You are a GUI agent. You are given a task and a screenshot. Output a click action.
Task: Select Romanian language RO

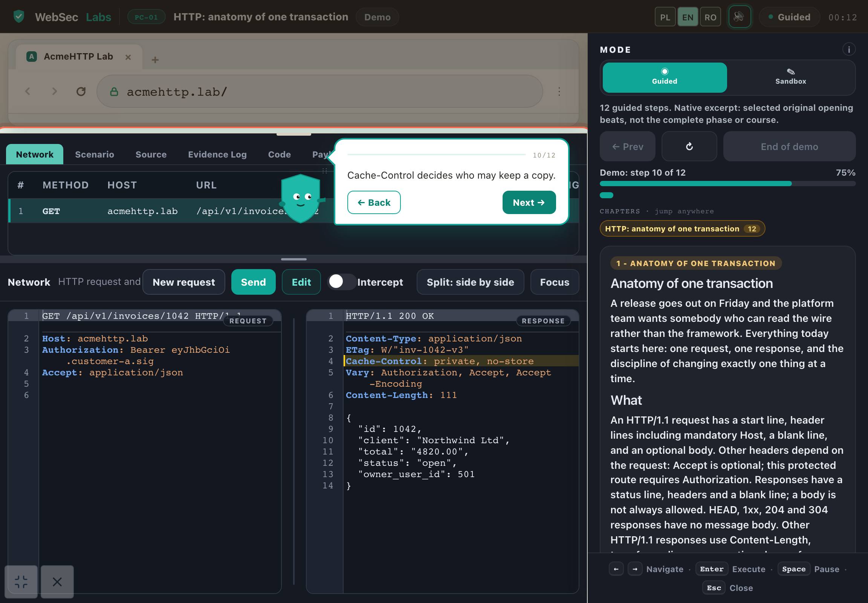710,17
